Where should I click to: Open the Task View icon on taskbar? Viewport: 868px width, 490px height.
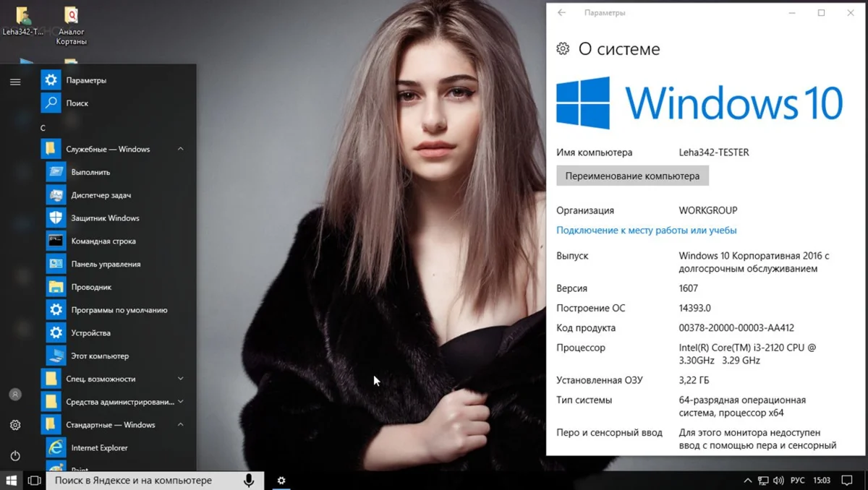[34, 480]
